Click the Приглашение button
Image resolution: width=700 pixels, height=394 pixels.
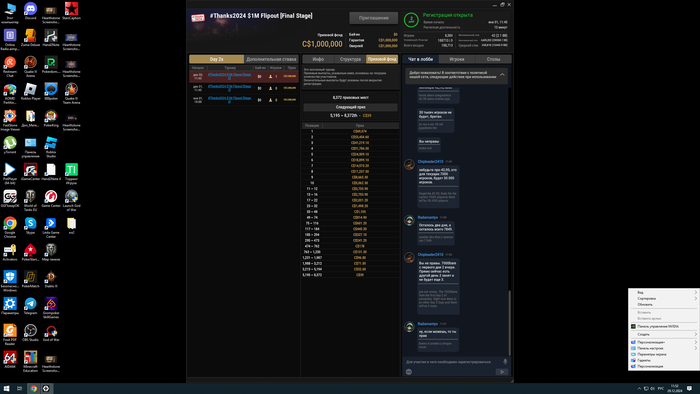pyautogui.click(x=374, y=18)
